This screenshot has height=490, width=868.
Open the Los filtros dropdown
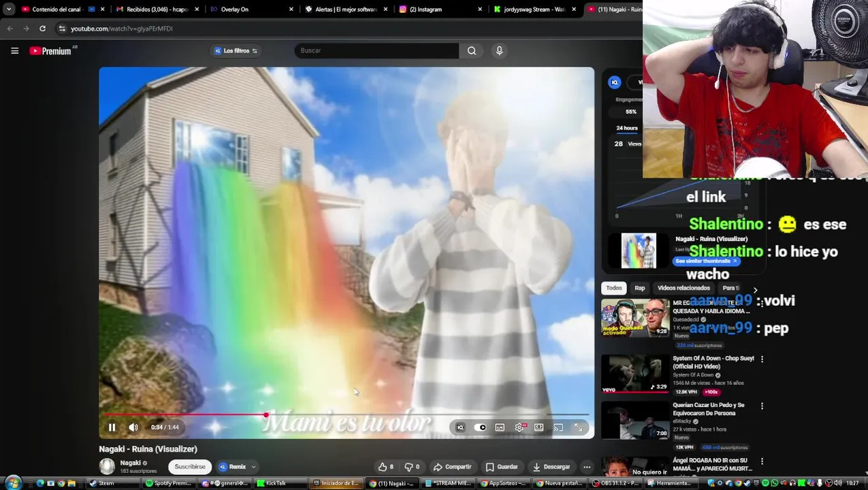(x=236, y=50)
